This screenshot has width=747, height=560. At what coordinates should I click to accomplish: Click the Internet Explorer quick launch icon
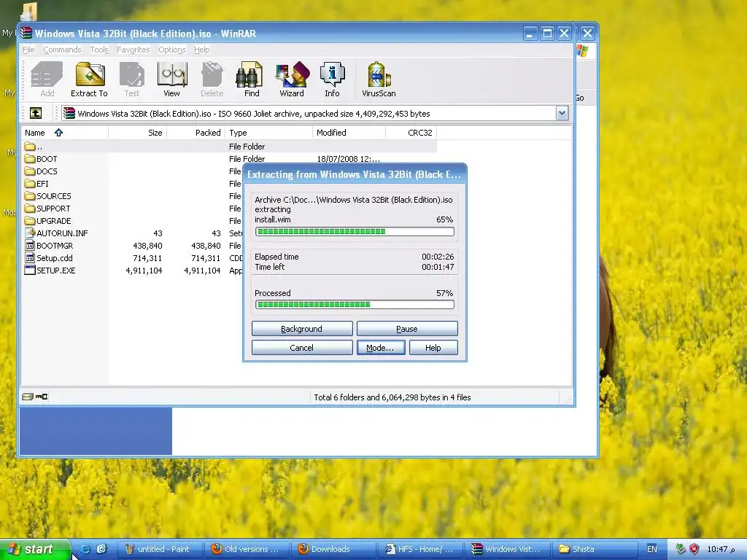[85, 549]
